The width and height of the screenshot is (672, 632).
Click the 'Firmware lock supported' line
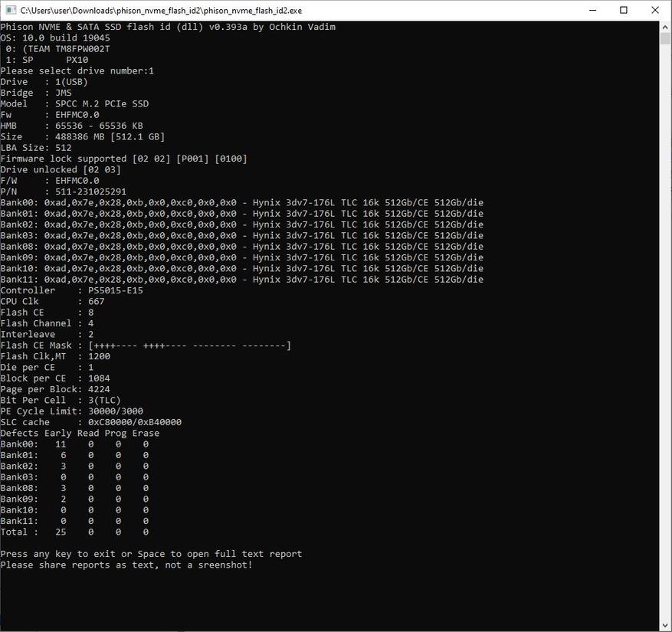point(124,159)
